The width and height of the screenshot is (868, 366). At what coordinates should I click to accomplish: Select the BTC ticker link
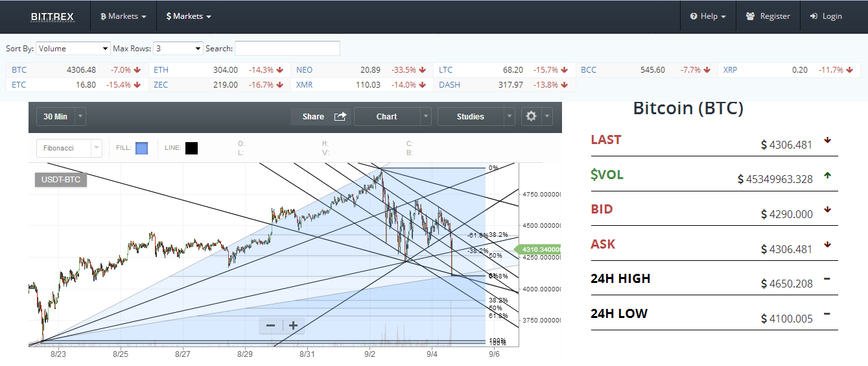19,70
